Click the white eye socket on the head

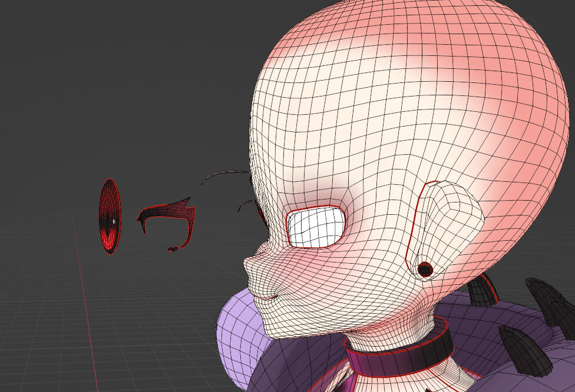(x=315, y=227)
